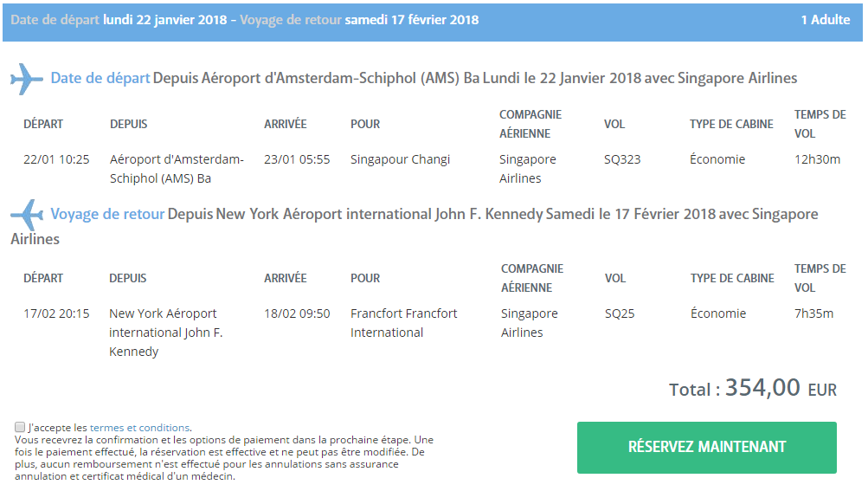
Task: Click the return flight airplane icon
Action: pos(27,214)
